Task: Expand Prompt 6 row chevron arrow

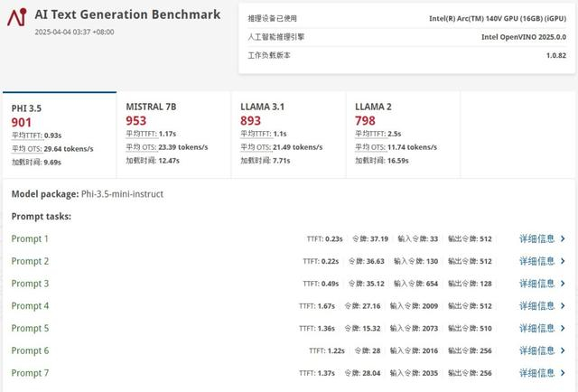Action: point(563,350)
